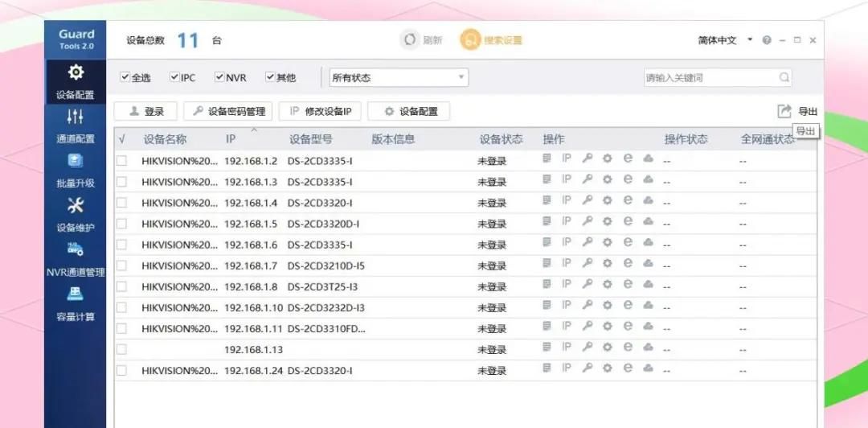
Task: Click the search magnifier icon
Action: pos(784,77)
